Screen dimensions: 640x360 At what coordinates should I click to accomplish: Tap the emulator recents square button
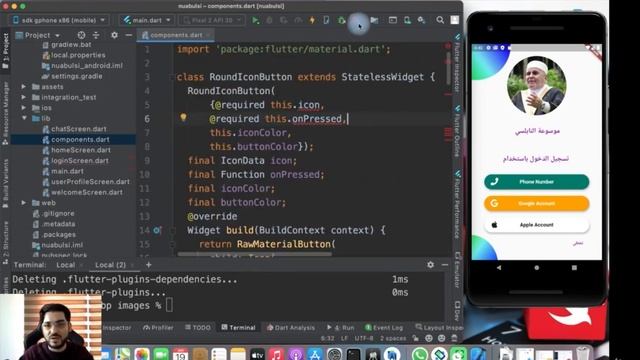(x=574, y=268)
